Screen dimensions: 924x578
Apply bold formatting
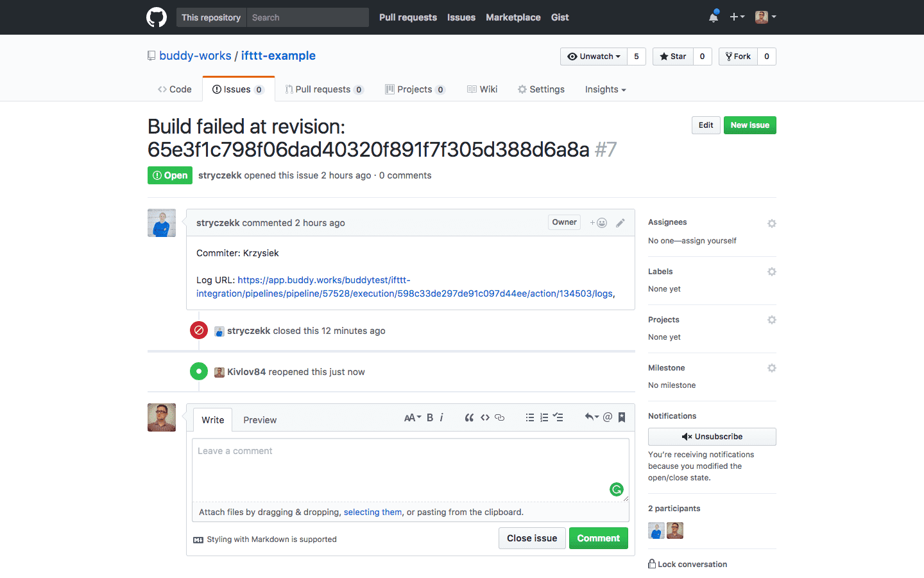430,417
